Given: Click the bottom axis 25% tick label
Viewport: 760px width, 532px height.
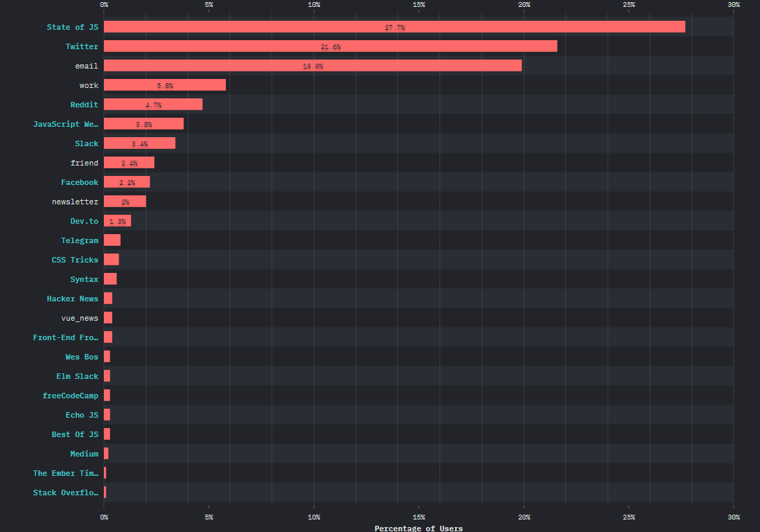Looking at the screenshot, I should [x=628, y=517].
